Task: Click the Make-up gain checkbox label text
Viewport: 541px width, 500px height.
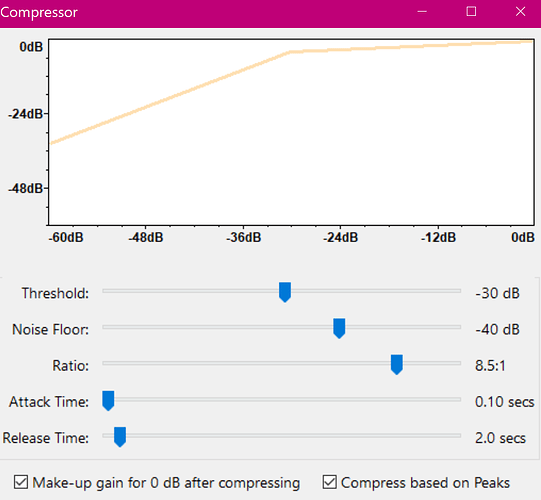Action: (x=166, y=483)
